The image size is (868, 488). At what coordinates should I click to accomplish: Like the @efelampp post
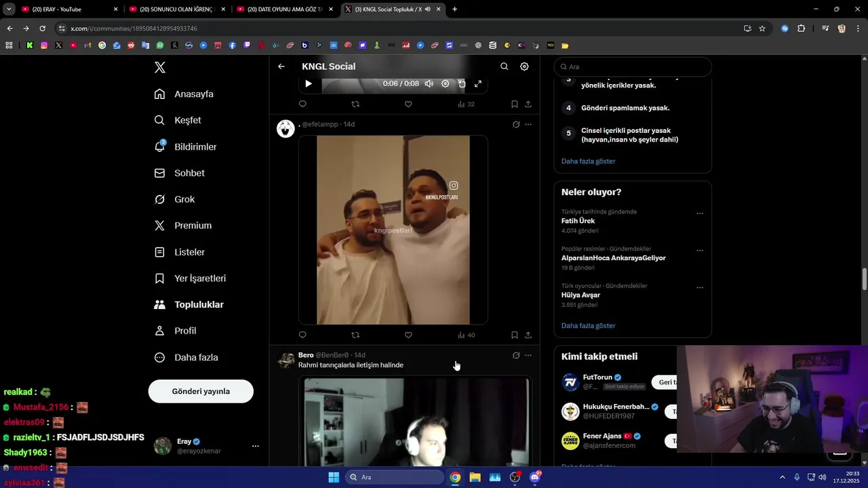pyautogui.click(x=408, y=335)
